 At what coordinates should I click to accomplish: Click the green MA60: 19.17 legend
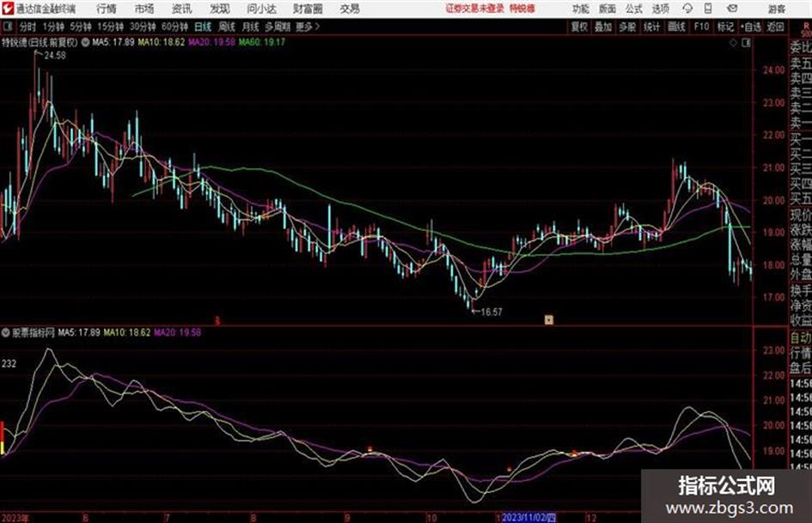point(262,42)
